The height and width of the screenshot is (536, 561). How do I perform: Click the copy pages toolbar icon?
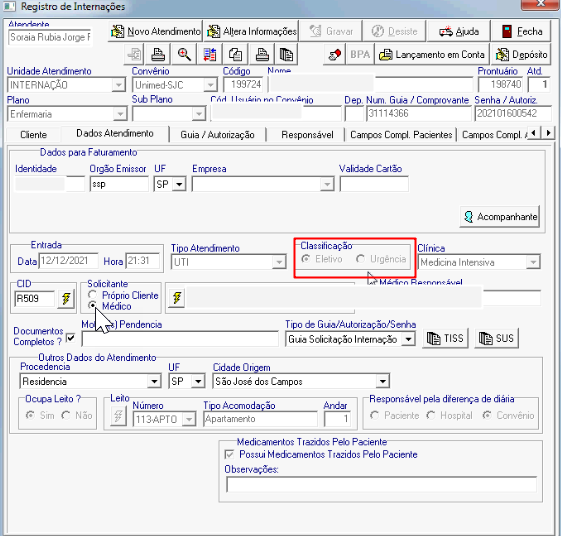tap(235, 54)
